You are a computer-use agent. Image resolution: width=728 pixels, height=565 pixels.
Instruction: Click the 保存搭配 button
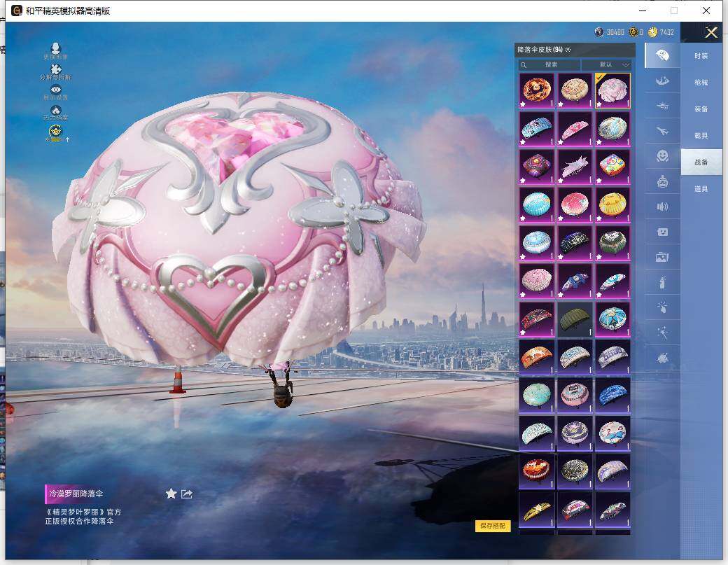(493, 526)
